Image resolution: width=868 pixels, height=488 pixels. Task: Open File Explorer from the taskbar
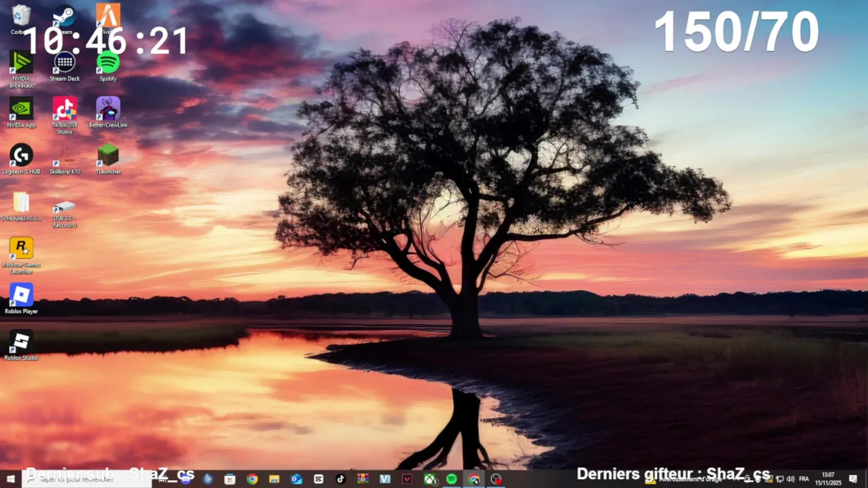pyautogui.click(x=274, y=479)
